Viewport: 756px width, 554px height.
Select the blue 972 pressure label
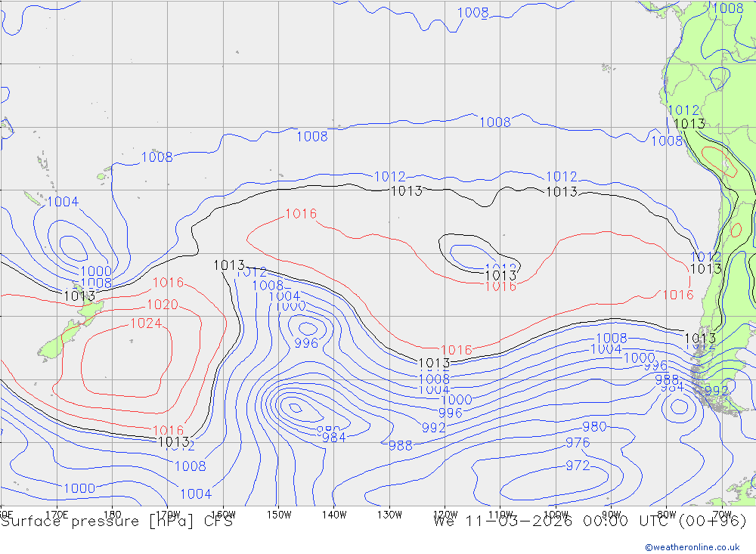coord(578,466)
